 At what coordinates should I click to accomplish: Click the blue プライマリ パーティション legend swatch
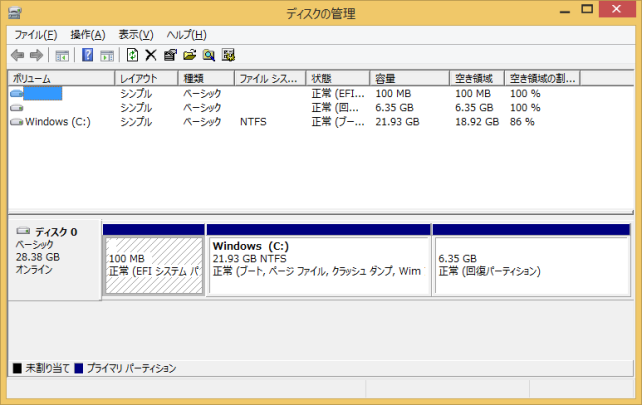pos(79,368)
